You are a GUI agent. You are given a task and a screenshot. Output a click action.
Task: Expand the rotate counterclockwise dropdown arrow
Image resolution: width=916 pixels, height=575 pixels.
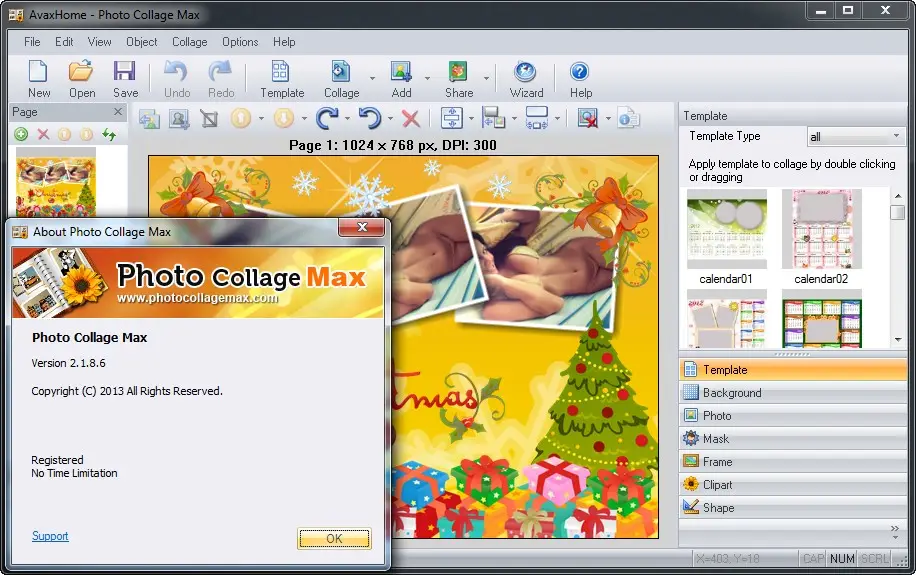tap(390, 119)
